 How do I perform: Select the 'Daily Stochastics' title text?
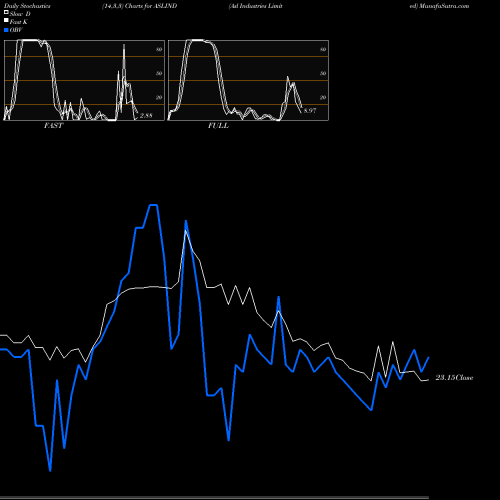click(27, 6)
